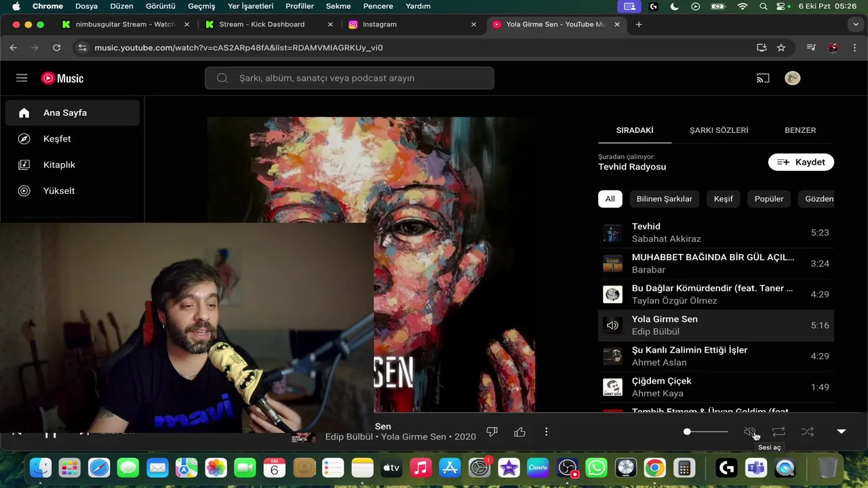Unmute sound with the Sesi aç icon
The image size is (868, 488).
point(750,432)
